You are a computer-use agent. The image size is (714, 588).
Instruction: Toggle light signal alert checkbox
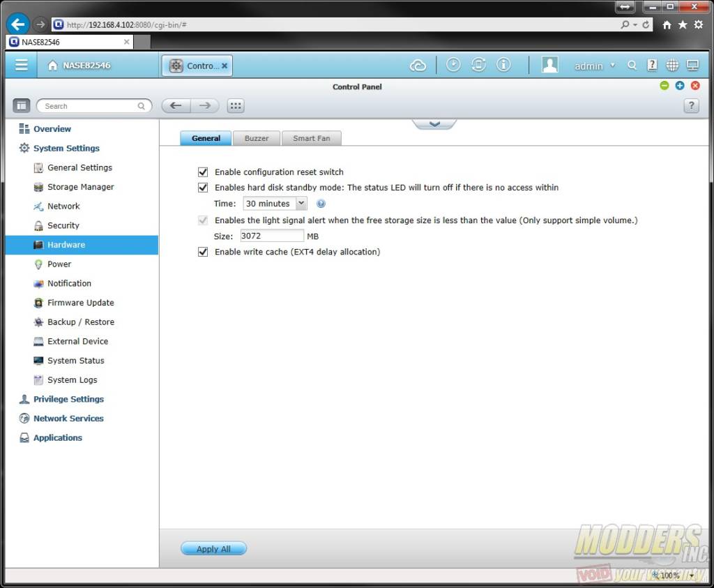(203, 220)
